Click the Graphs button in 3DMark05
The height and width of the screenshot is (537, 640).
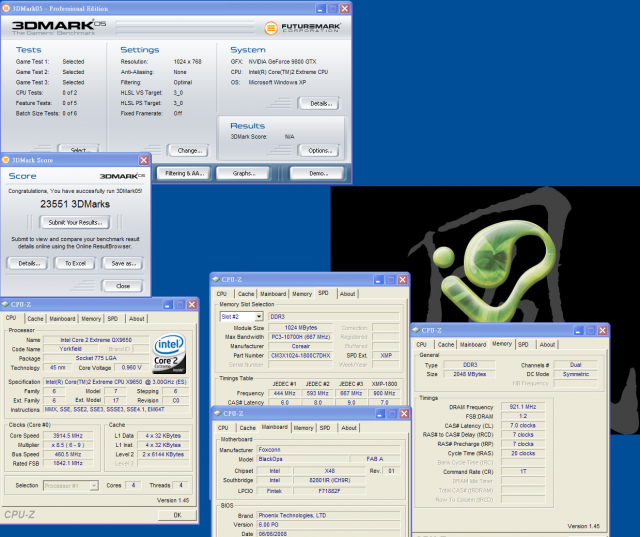point(243,173)
